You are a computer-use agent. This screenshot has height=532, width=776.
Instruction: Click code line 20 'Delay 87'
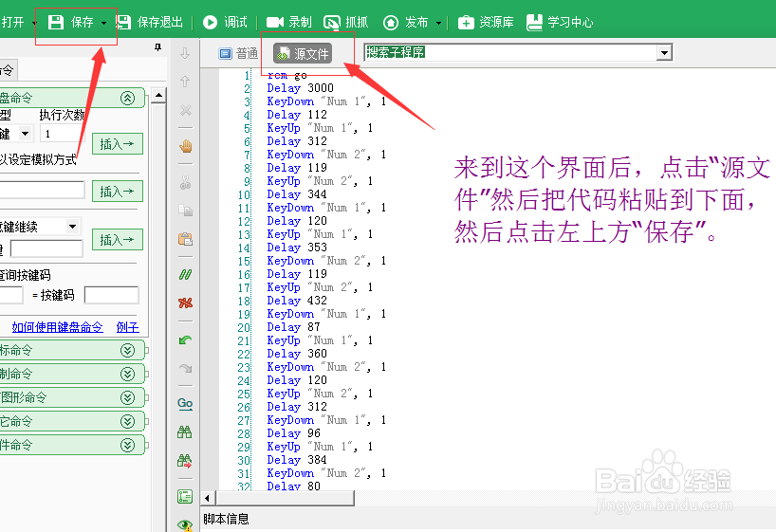[x=293, y=327]
